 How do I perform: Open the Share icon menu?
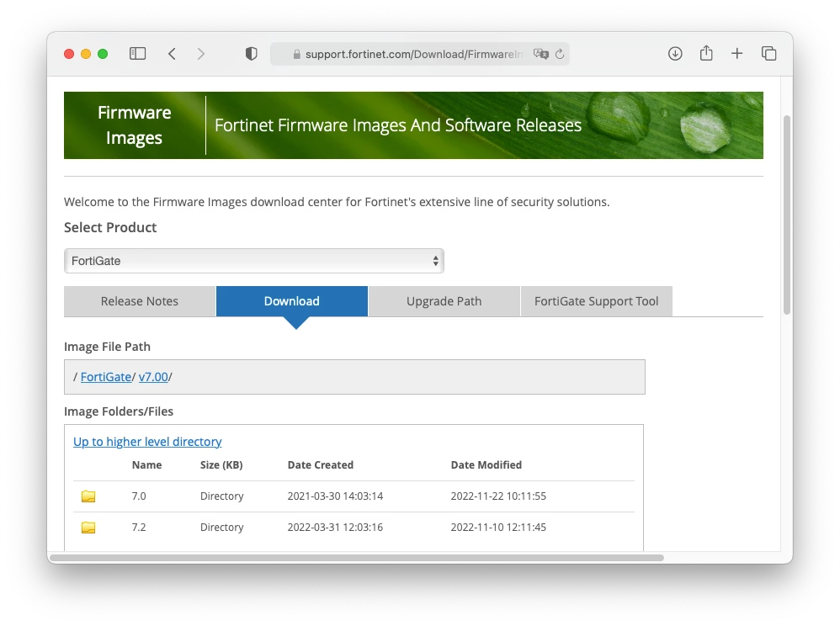click(706, 53)
